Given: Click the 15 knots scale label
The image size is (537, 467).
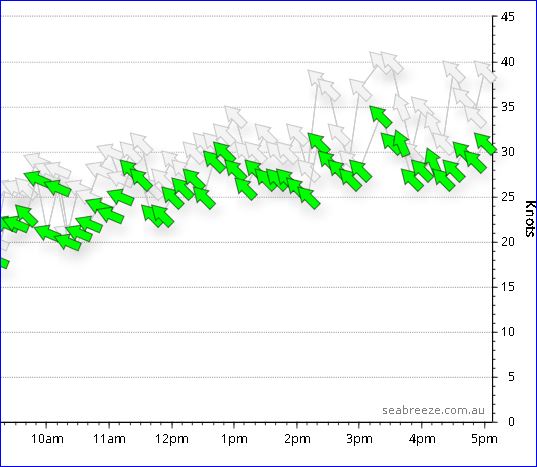Looking at the screenshot, I should click(x=508, y=287).
